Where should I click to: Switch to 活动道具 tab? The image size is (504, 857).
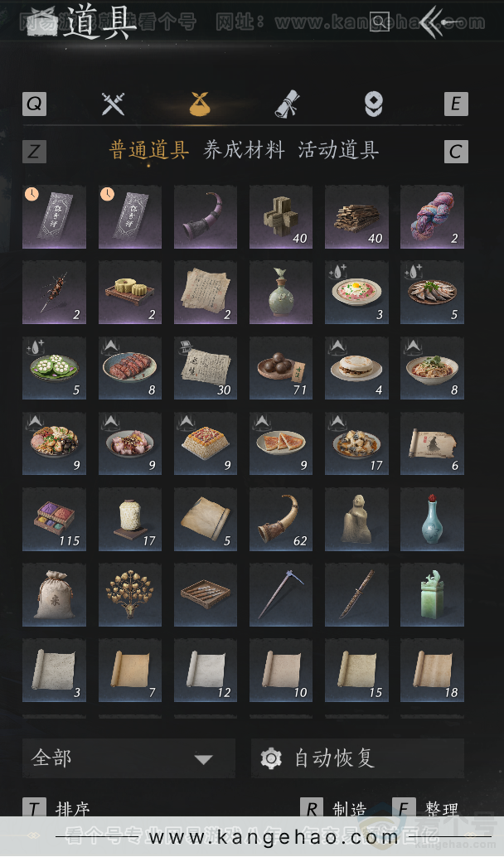338,150
